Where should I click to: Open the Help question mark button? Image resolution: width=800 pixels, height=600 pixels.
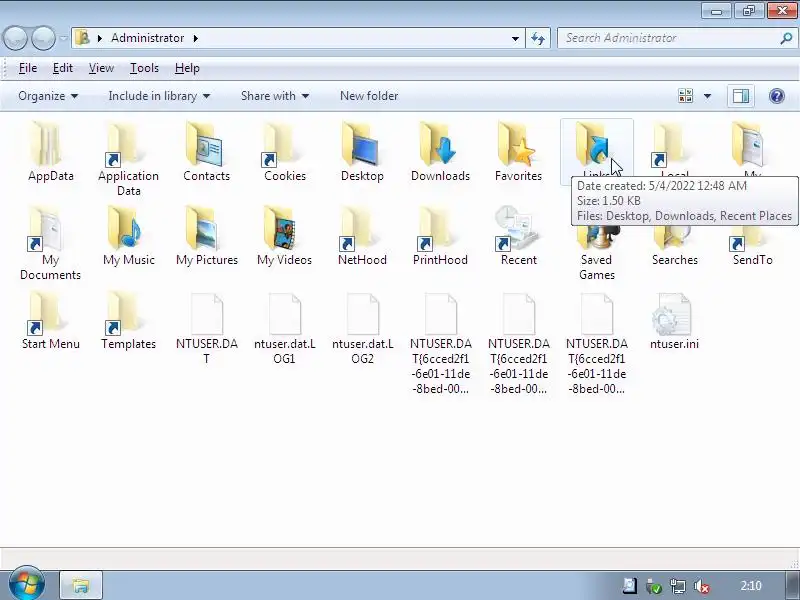tap(777, 95)
